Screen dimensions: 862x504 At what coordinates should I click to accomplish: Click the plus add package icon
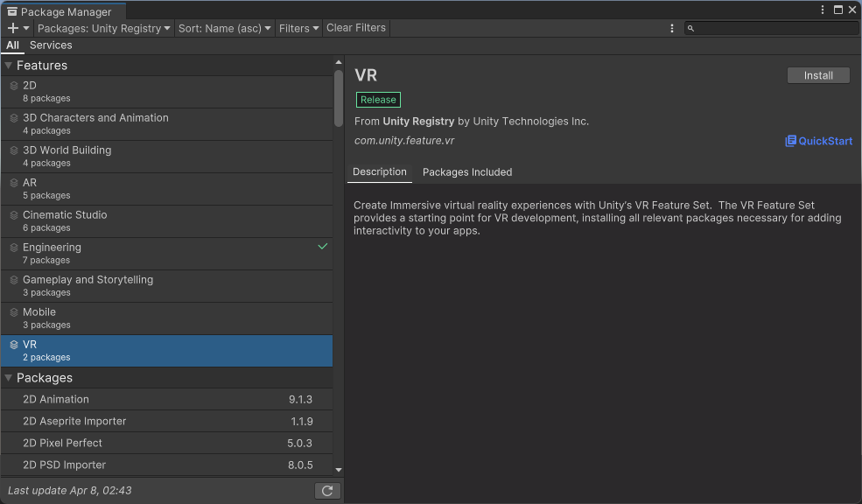[13, 28]
